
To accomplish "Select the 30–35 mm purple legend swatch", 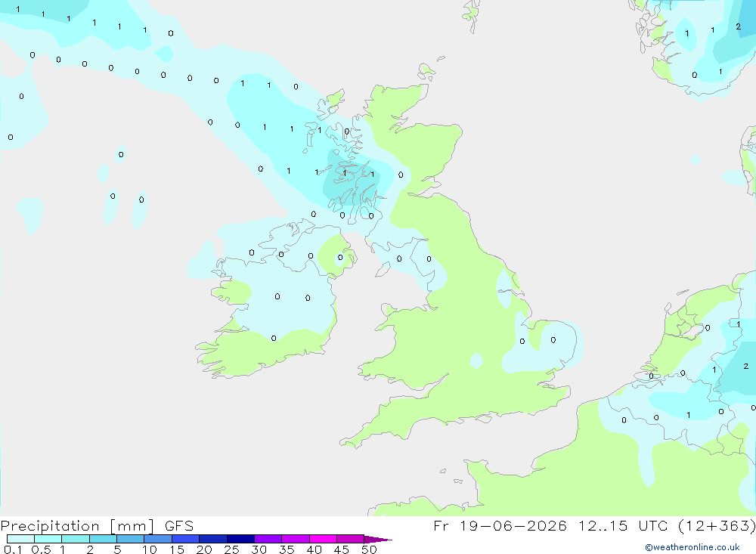I will point(268,539).
